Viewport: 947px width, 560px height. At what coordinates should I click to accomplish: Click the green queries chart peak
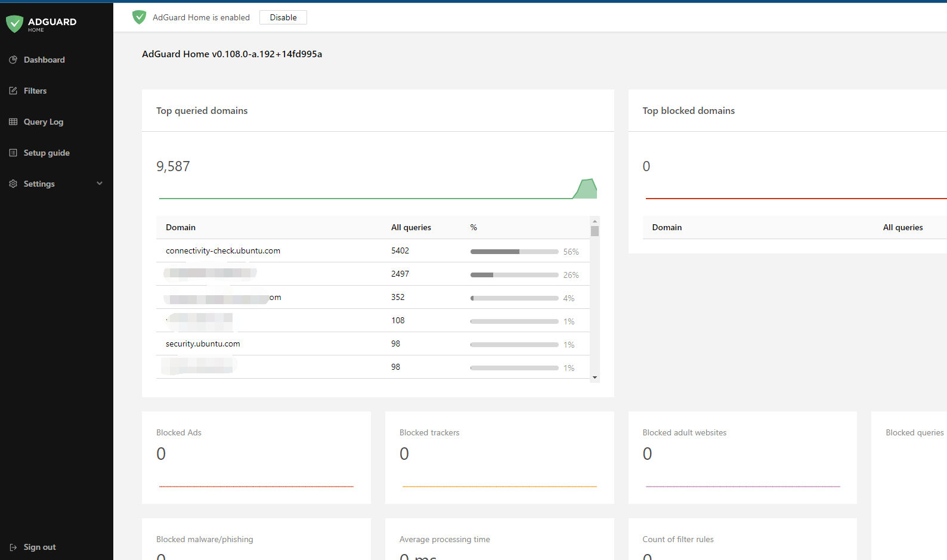coord(587,188)
